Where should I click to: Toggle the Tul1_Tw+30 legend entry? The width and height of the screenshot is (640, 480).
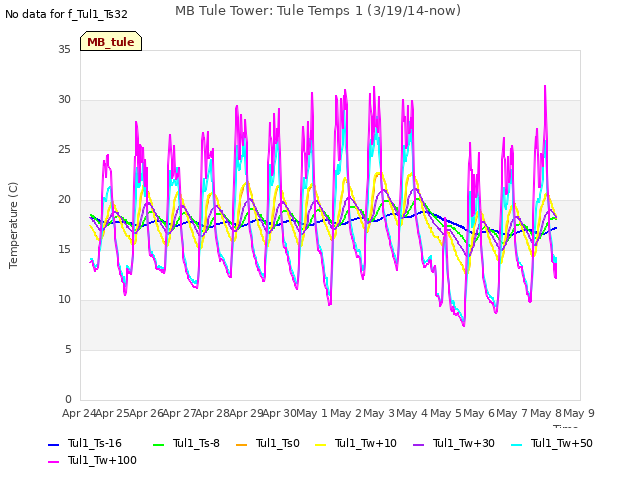(454, 443)
